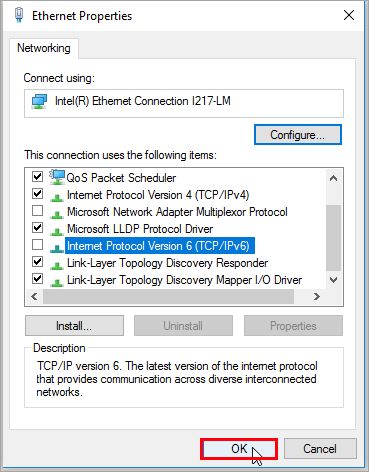Uncheck the Microsoft LLDP Protocol Driver checkbox
Viewport: 369px width, 472px height.
click(37, 228)
